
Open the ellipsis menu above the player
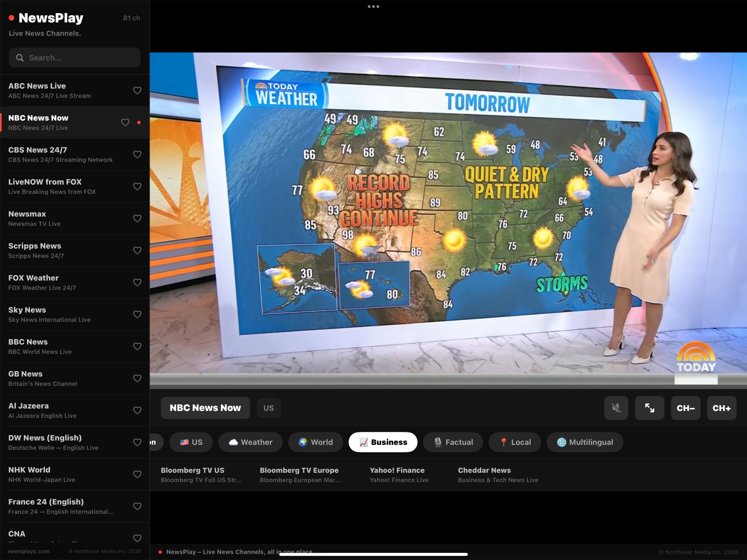(x=373, y=6)
